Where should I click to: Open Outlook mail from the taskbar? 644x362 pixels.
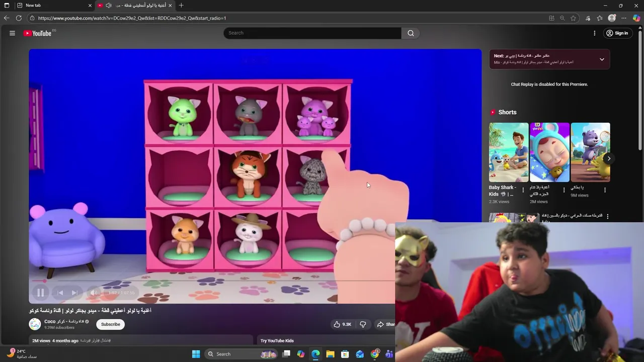360,354
